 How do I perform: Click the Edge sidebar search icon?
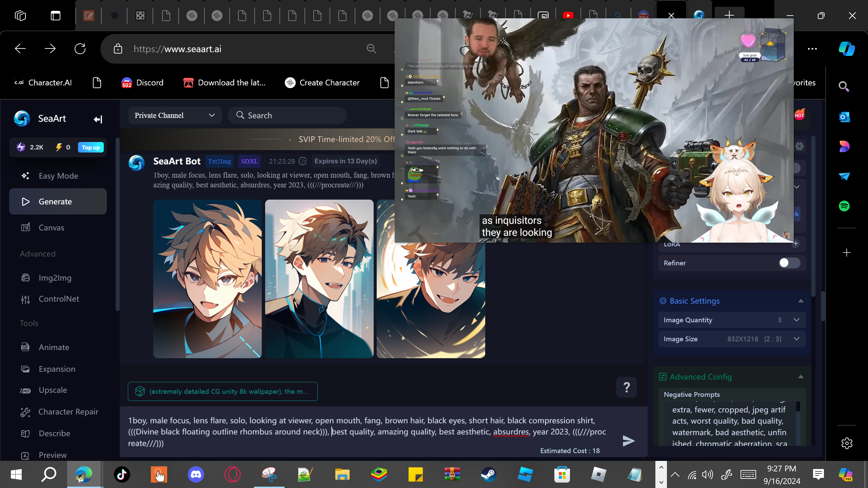coord(844,87)
